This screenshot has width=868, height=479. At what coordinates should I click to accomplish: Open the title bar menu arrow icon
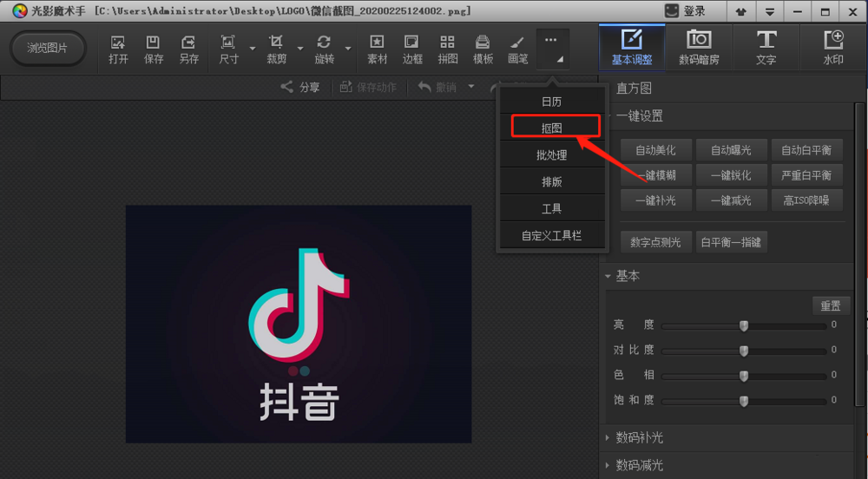pos(769,11)
